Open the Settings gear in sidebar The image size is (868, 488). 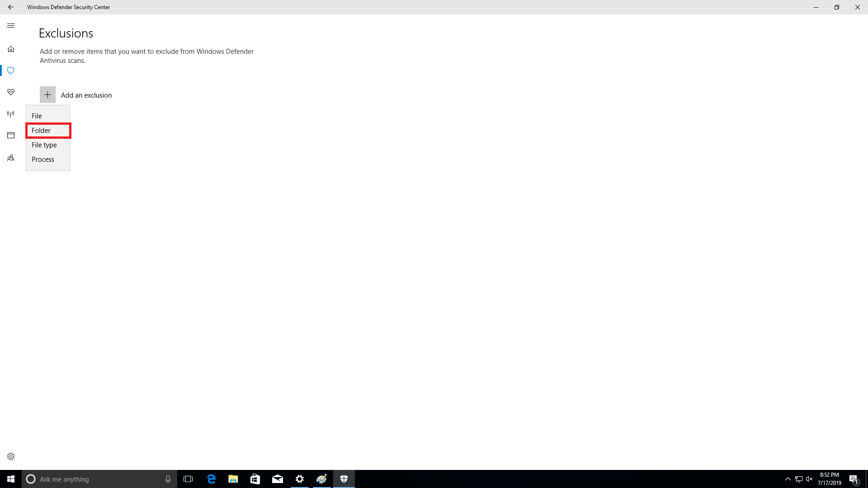click(11, 456)
